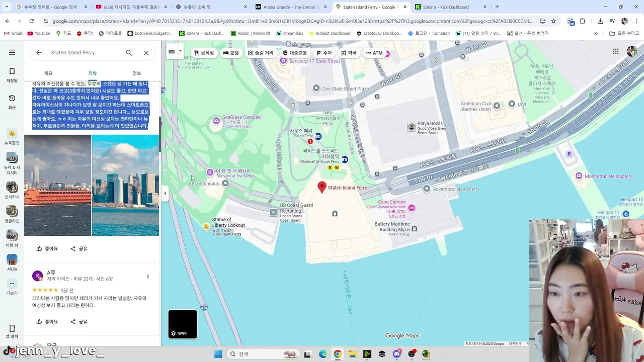The image size is (644, 362).
Task: Select the SeaGlass Carousel map marker
Action: [216, 121]
